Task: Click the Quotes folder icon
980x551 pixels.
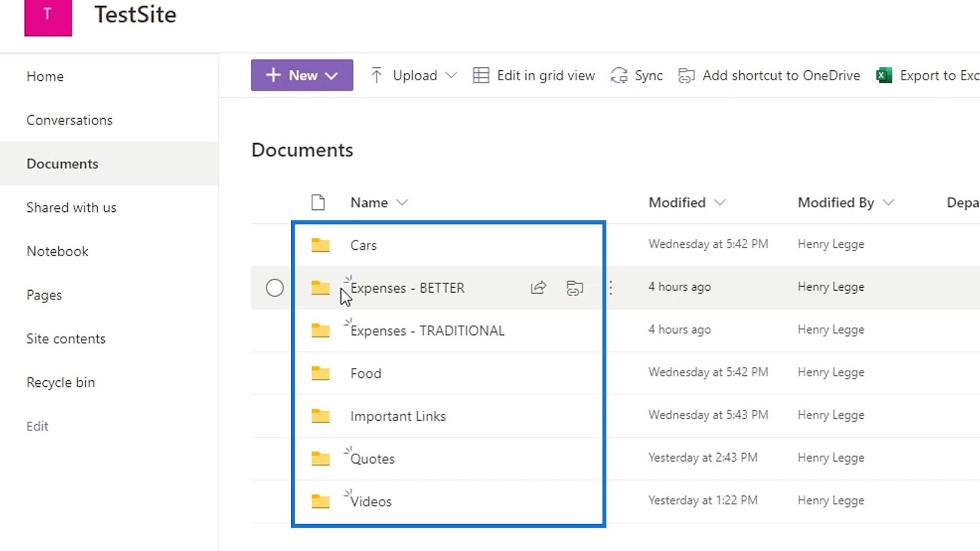Action: pos(320,459)
